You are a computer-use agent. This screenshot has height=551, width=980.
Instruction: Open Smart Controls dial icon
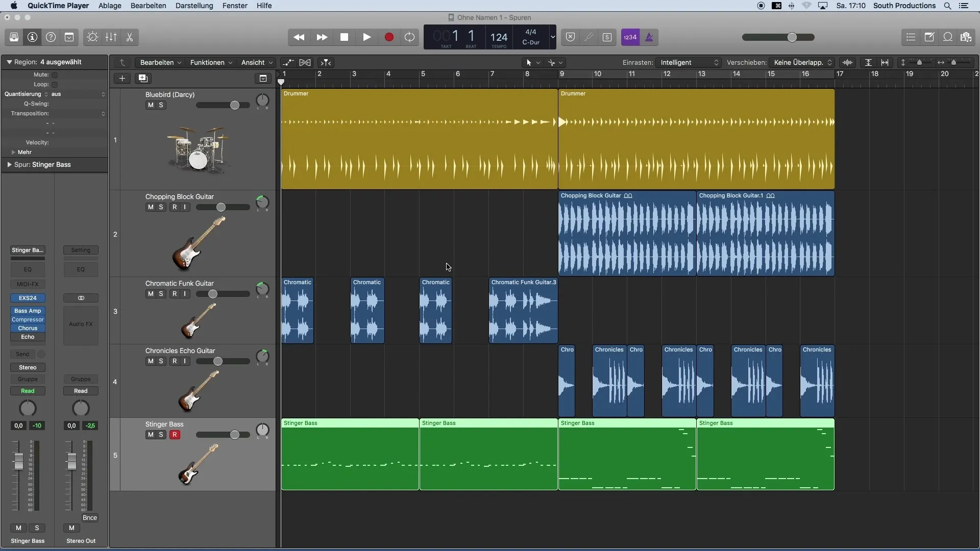click(x=92, y=37)
